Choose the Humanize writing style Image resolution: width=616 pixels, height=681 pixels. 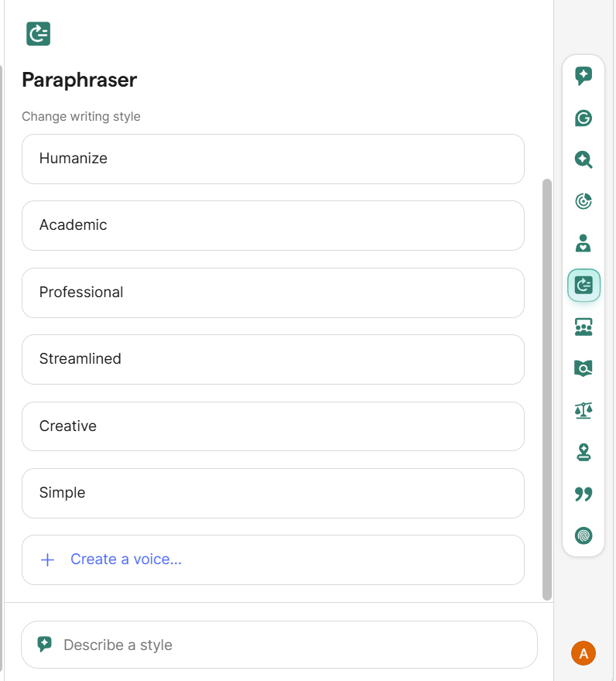(273, 159)
